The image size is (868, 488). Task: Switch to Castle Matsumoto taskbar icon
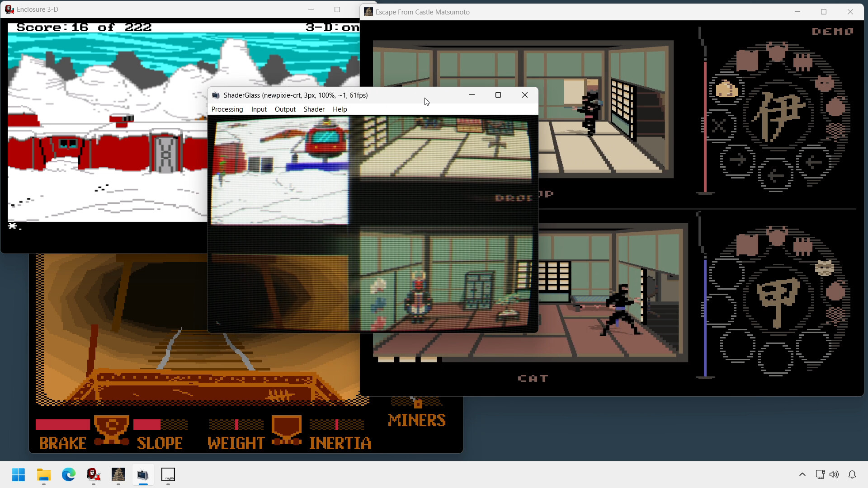pos(118,475)
